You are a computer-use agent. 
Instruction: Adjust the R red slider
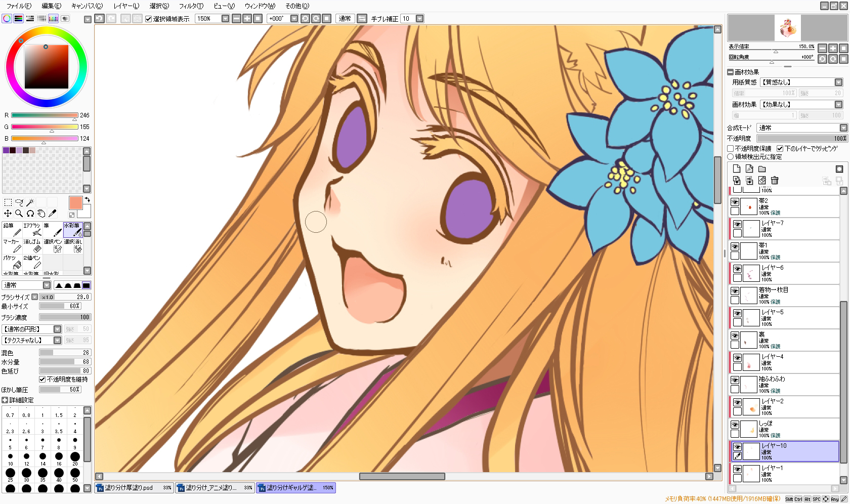(x=45, y=115)
